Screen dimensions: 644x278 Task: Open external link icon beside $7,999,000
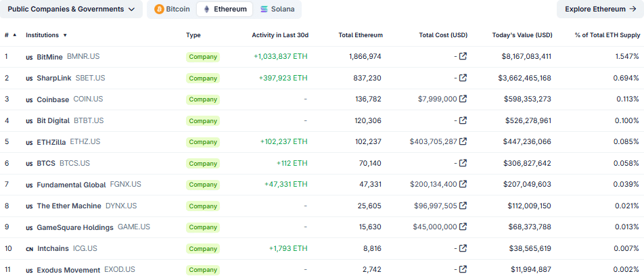463,99
